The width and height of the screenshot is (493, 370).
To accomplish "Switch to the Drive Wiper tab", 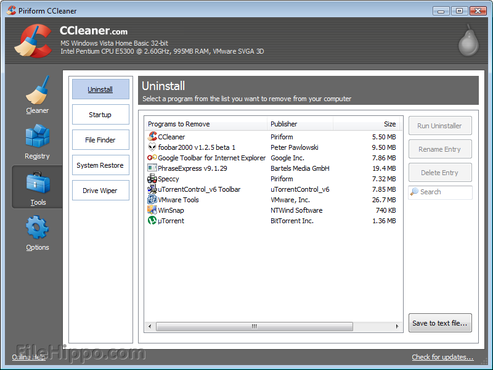I will 101,191.
